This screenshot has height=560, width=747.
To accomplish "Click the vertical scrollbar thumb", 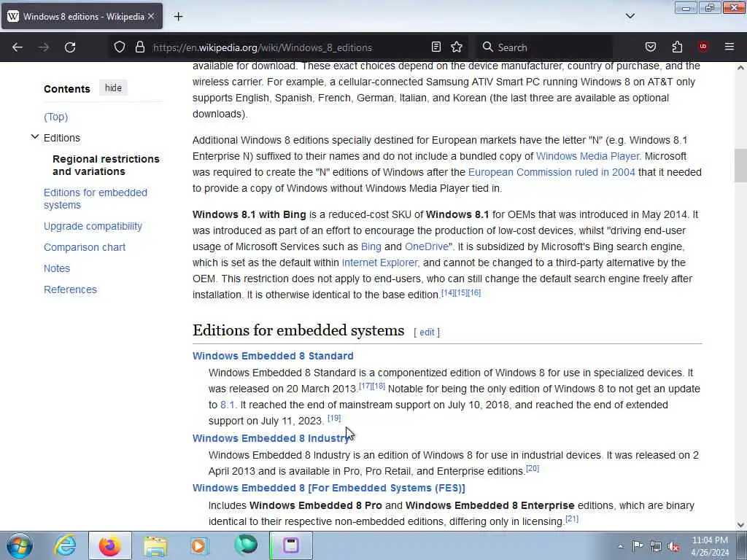I will click(x=741, y=166).
